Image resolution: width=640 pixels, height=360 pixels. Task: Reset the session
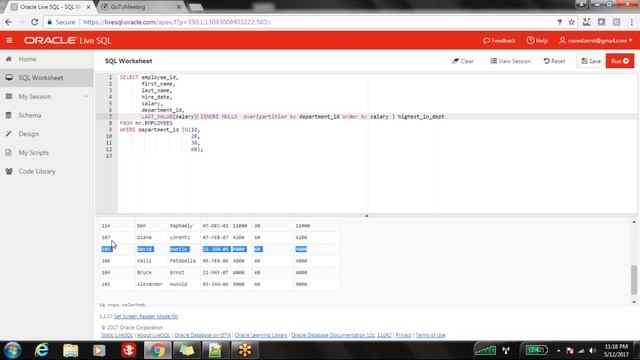point(554,61)
